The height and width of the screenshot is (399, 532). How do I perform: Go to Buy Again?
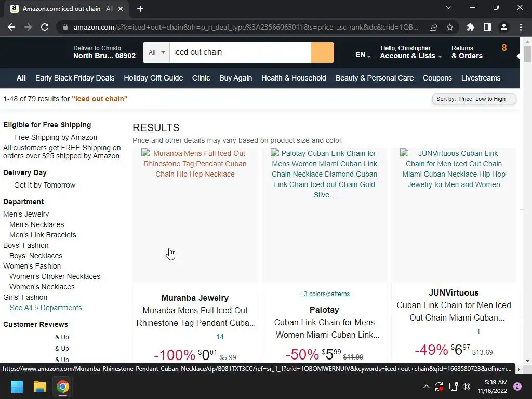pos(236,78)
